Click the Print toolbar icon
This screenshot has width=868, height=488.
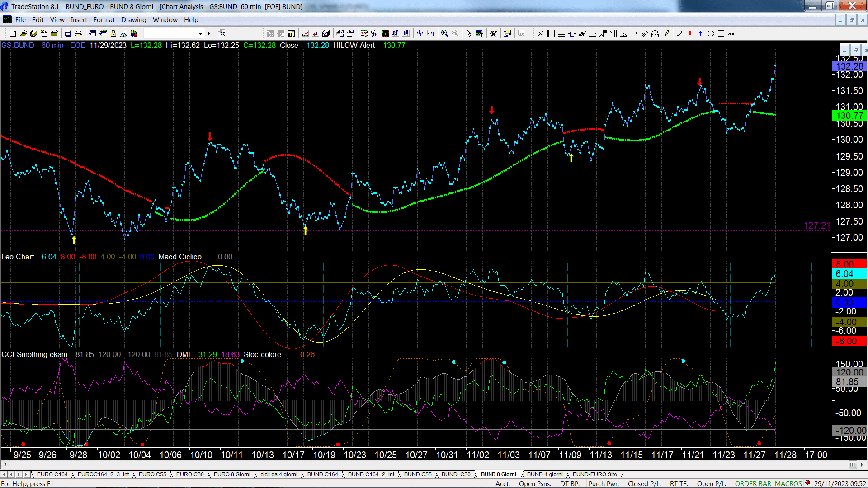pos(79,33)
